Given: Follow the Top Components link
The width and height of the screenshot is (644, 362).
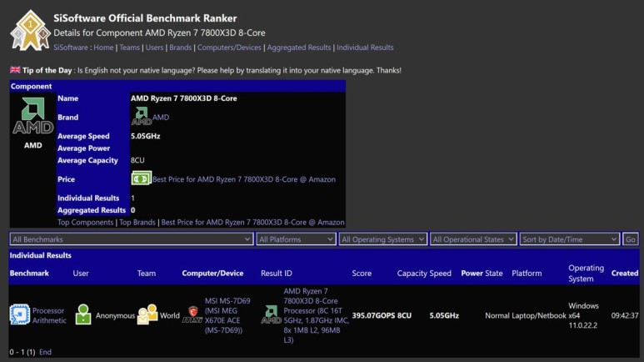Looking at the screenshot, I should 86,223.
